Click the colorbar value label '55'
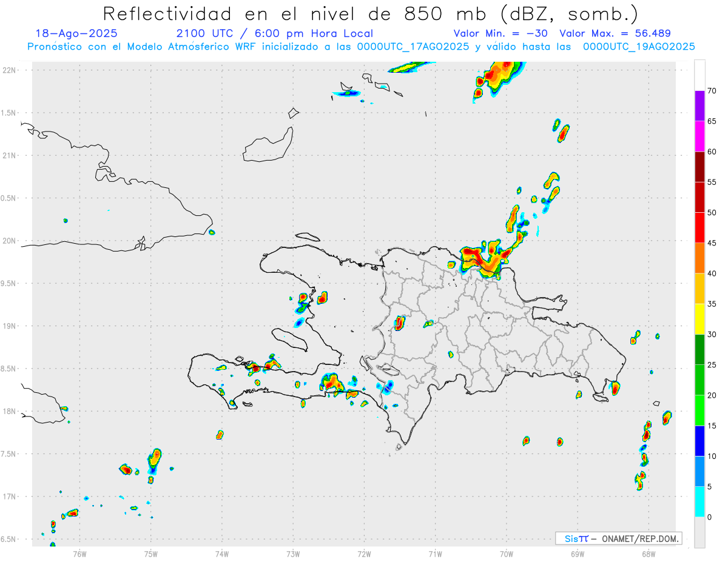This screenshot has height=562, width=728. pyautogui.click(x=712, y=182)
